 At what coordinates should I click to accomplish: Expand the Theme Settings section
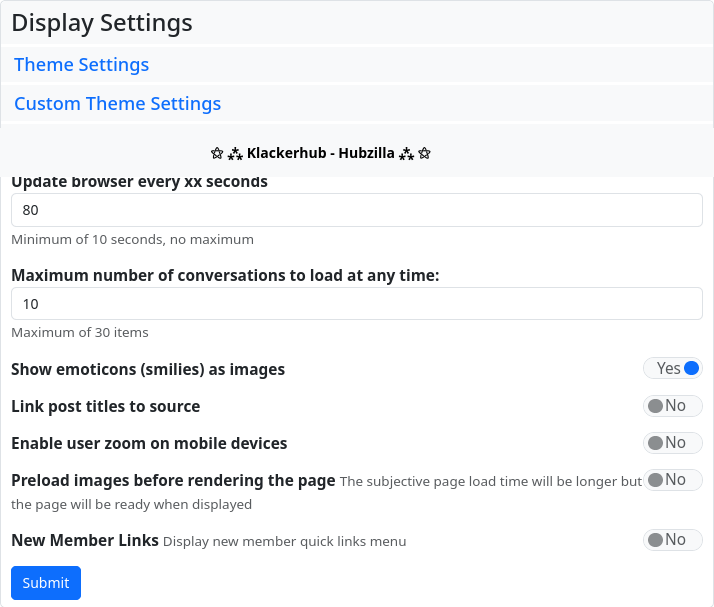81,65
